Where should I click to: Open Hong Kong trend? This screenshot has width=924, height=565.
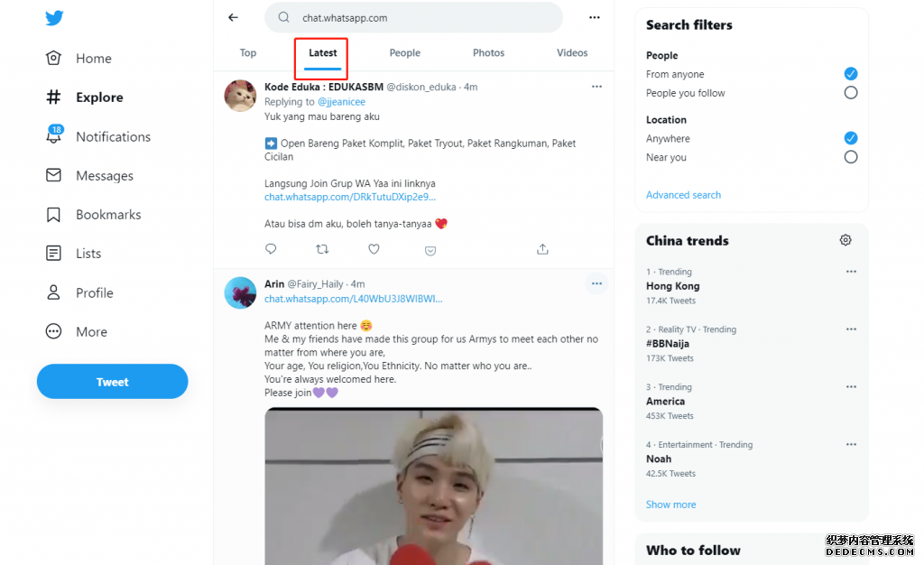[x=672, y=286]
